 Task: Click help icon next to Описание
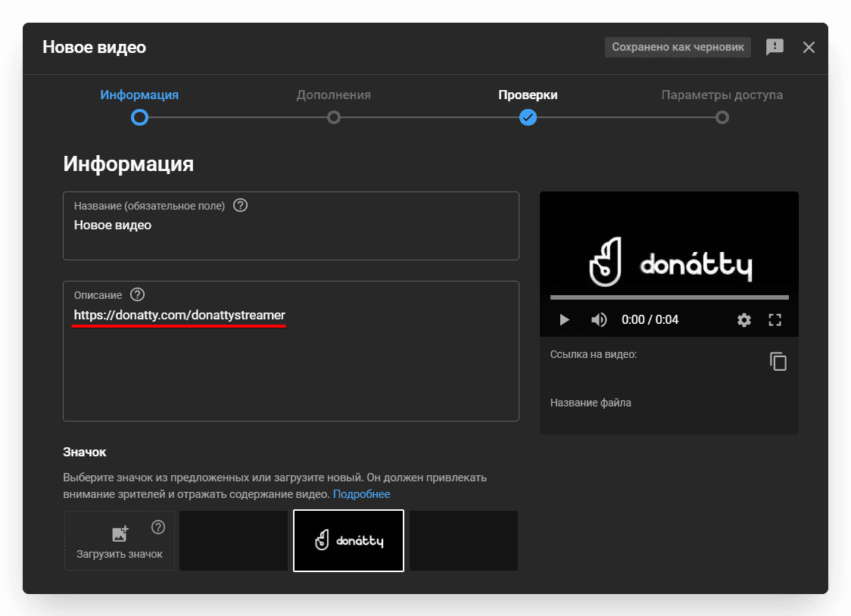coord(137,294)
